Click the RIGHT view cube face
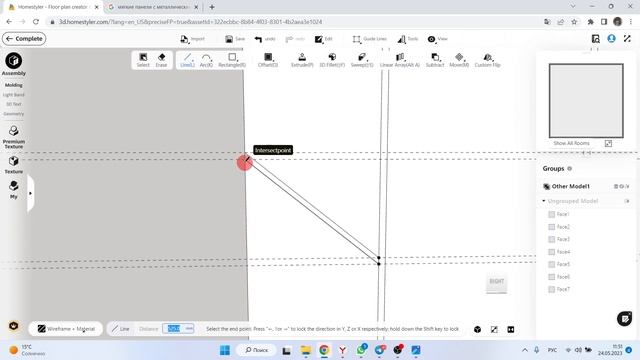The height and width of the screenshot is (360, 640). (x=496, y=282)
